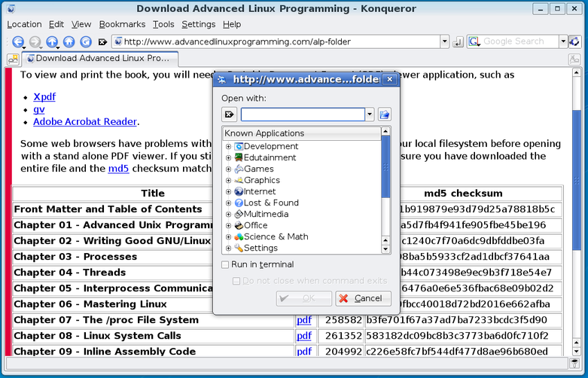Open the Edit menu

pos(56,24)
